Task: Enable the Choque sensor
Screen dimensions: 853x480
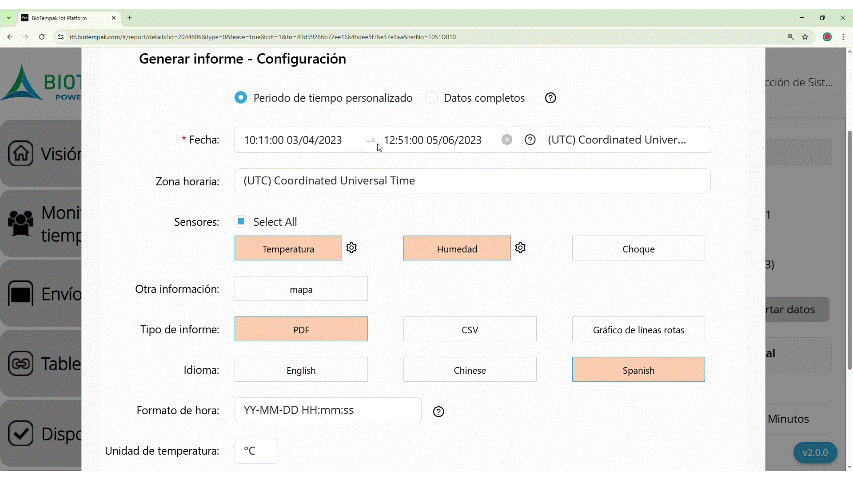Action: coord(638,248)
